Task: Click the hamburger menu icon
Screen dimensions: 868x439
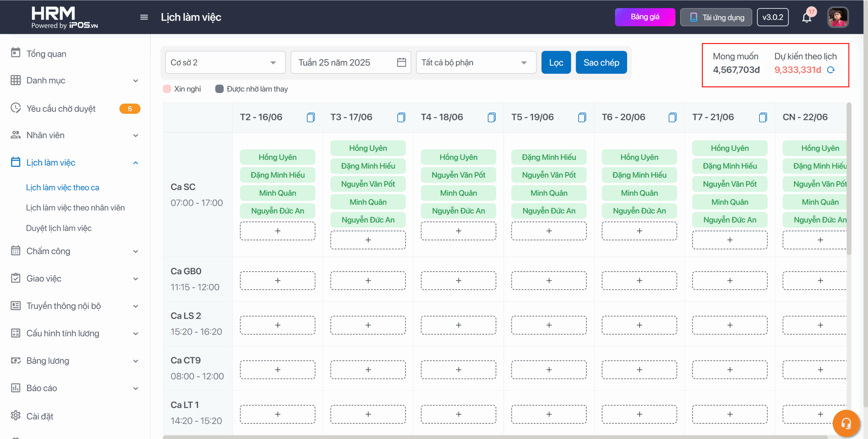Action: (144, 17)
